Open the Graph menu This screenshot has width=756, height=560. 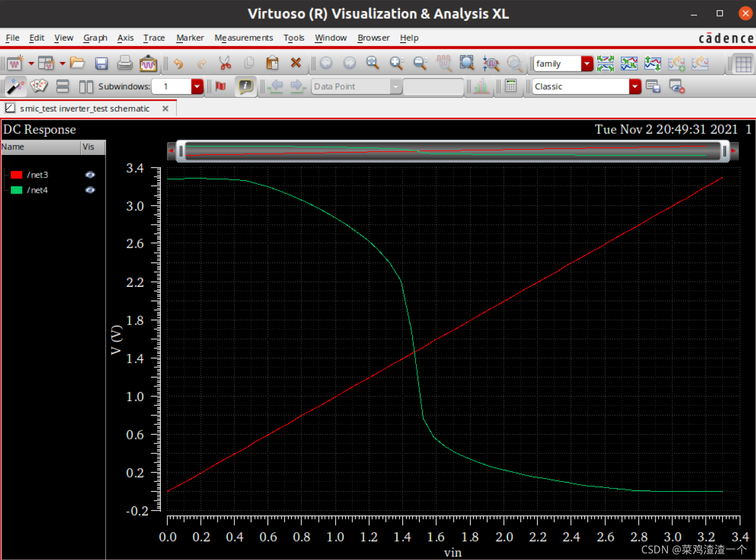tap(95, 38)
